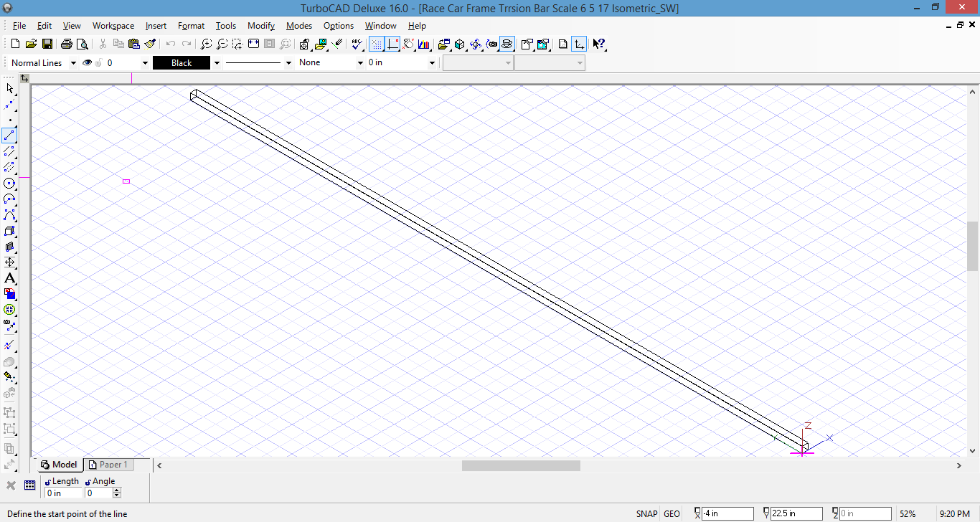Toggle the Angle lock in Inspector Bar
The image size is (980, 522).
pyautogui.click(x=88, y=482)
